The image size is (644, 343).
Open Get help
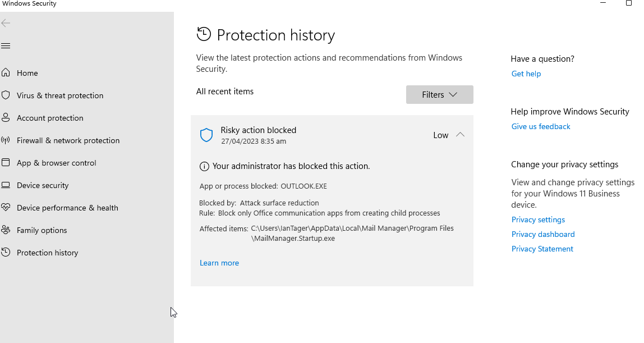point(526,74)
